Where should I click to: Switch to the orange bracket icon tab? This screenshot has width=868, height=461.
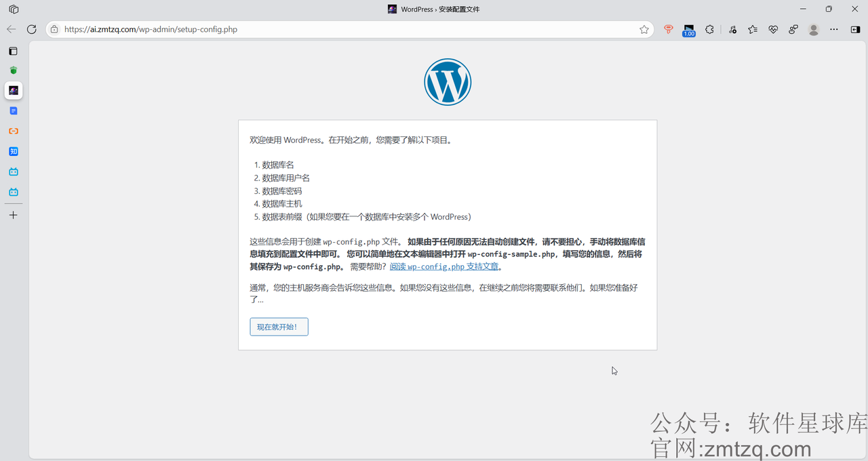click(13, 131)
